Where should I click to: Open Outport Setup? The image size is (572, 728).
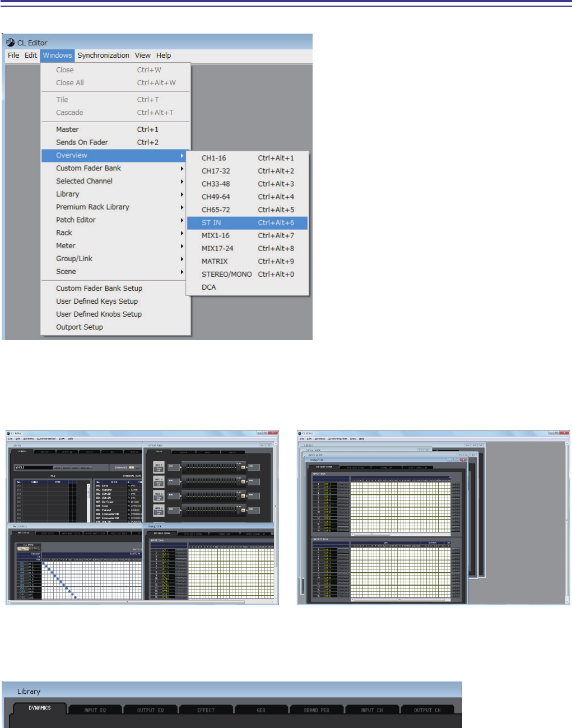point(115,327)
